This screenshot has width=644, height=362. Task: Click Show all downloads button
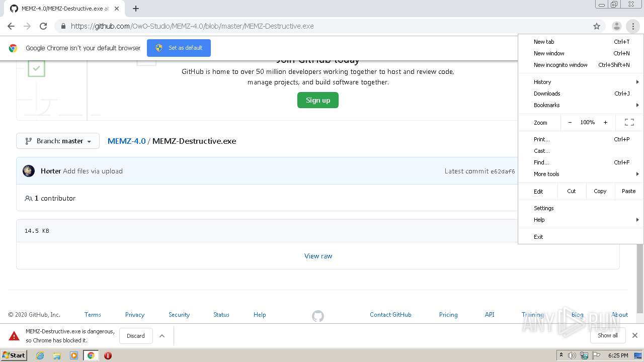pos(608,335)
